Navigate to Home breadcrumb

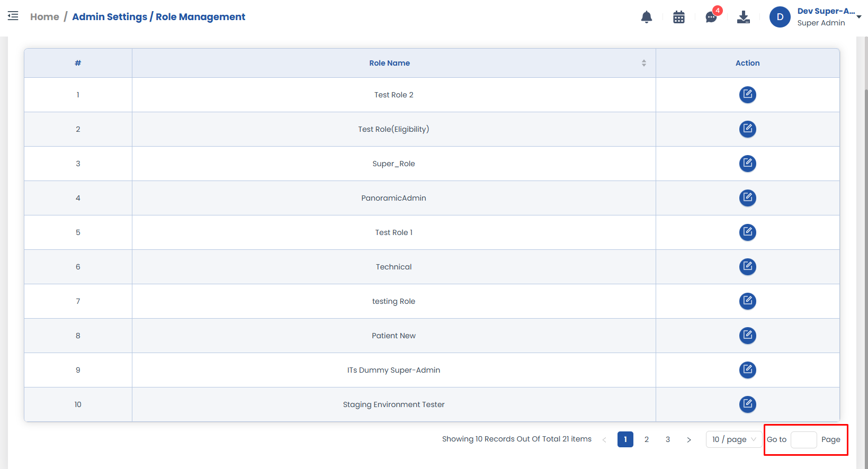[x=44, y=17]
